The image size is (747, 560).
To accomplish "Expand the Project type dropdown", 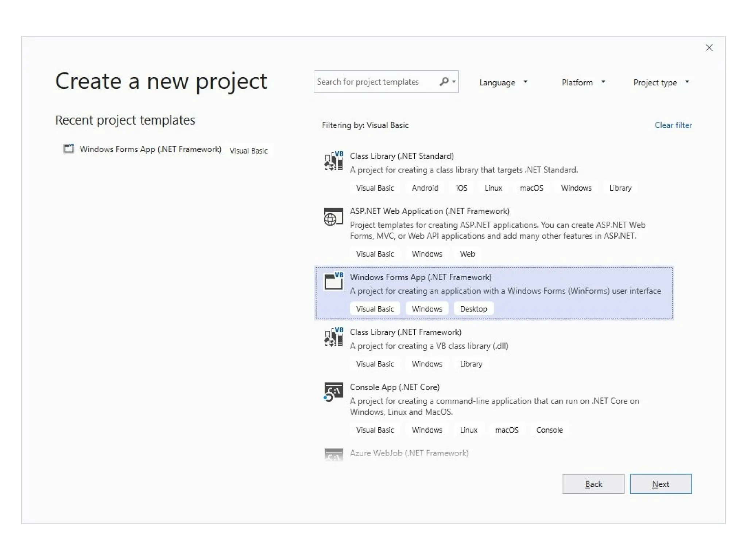I will tap(661, 82).
